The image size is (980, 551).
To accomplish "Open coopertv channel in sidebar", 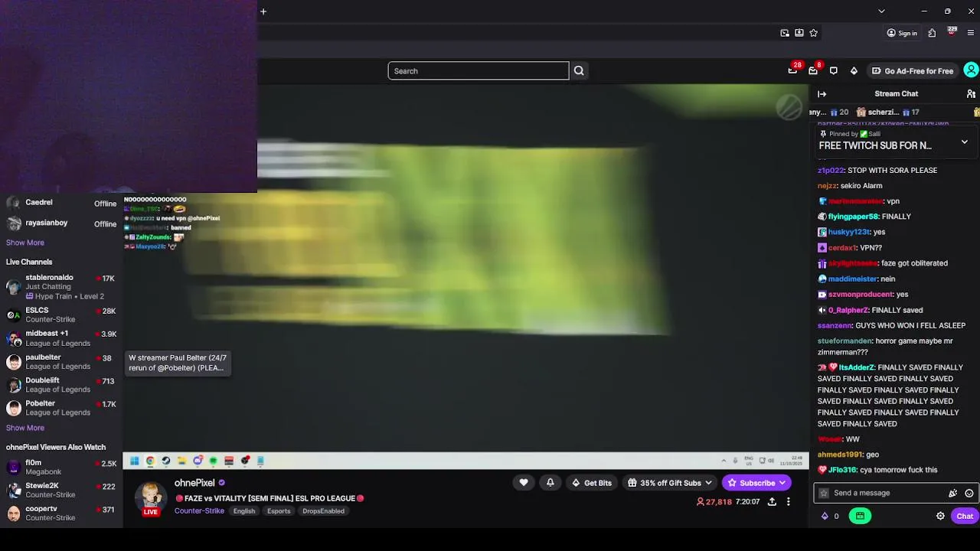I will (61, 513).
